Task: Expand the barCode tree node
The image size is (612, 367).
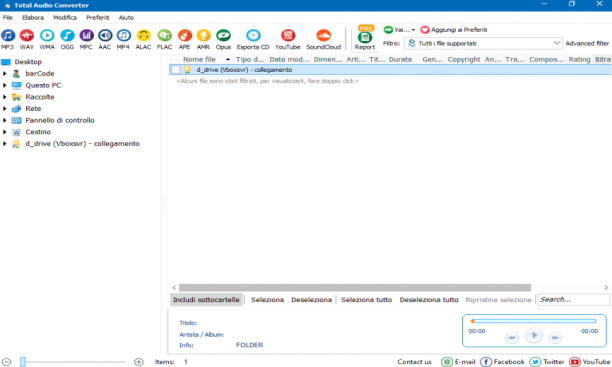Action: click(x=5, y=73)
